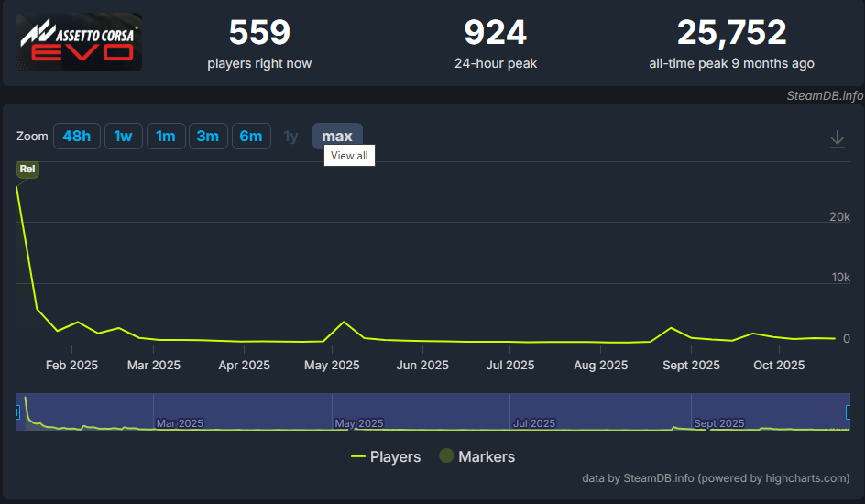Screen dimensions: 865x504
Task: Set zoom to 48h
Action: click(76, 137)
